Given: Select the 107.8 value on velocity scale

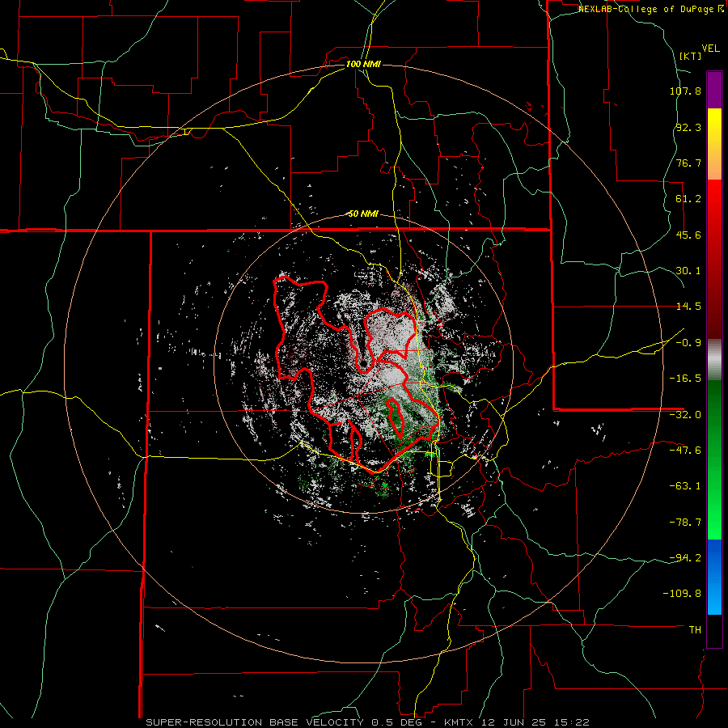Looking at the screenshot, I should point(685,91).
